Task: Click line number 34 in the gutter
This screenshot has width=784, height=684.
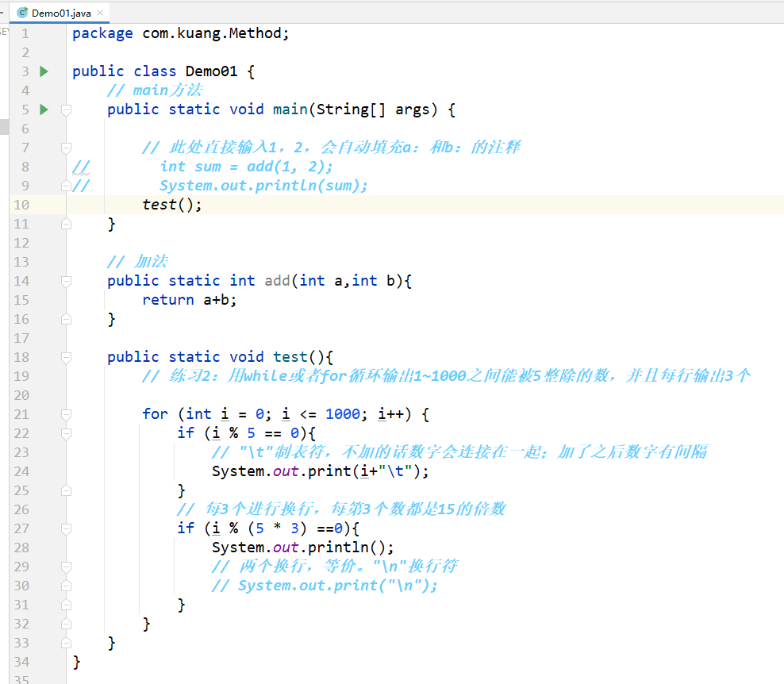Action: pyautogui.click(x=21, y=662)
